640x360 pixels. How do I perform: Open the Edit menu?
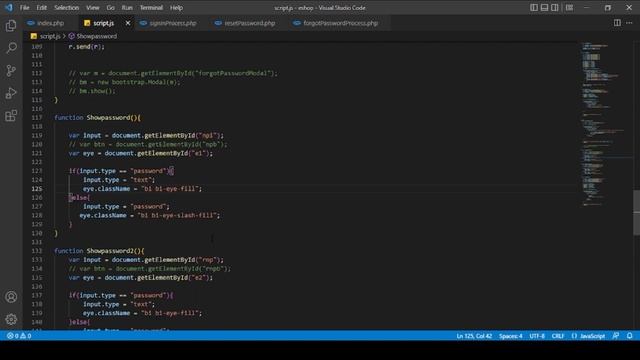click(x=41, y=8)
